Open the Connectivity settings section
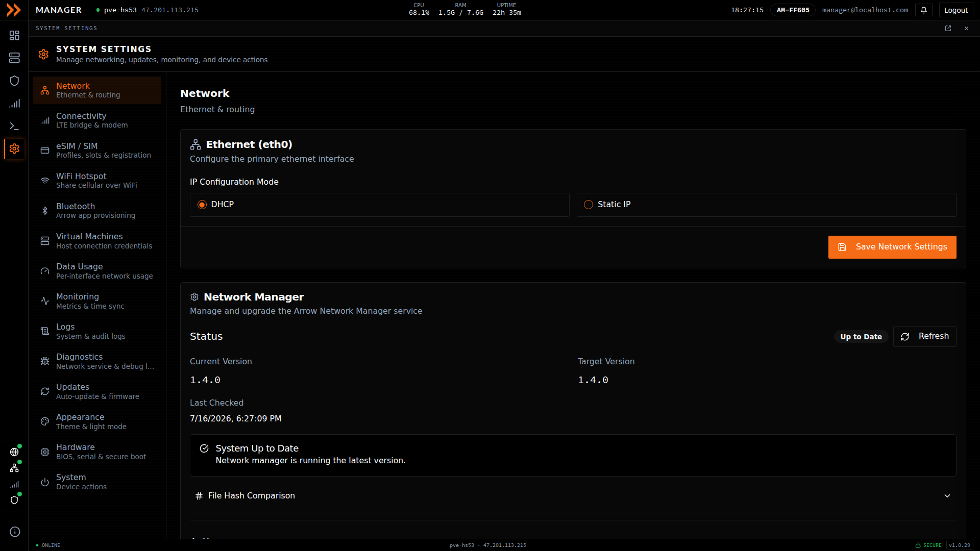Image resolution: width=980 pixels, height=551 pixels. 97,120
